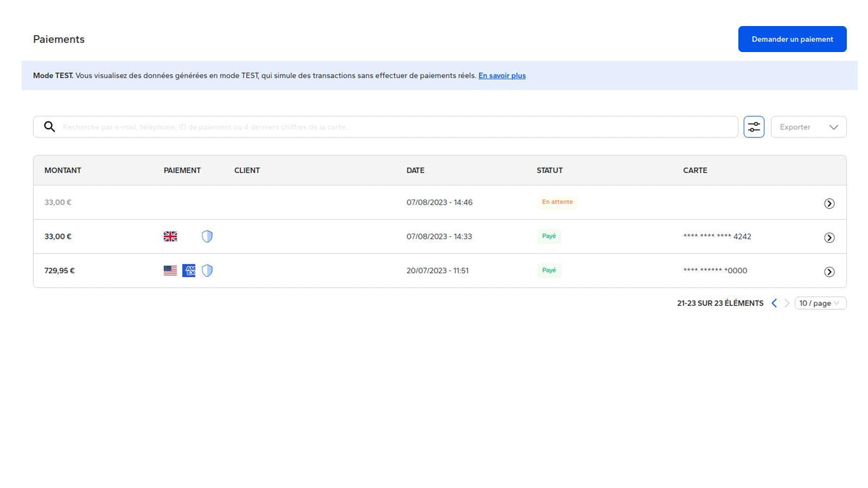The height and width of the screenshot is (488, 868).
Task: Click the CLIENT column header
Action: tap(247, 171)
